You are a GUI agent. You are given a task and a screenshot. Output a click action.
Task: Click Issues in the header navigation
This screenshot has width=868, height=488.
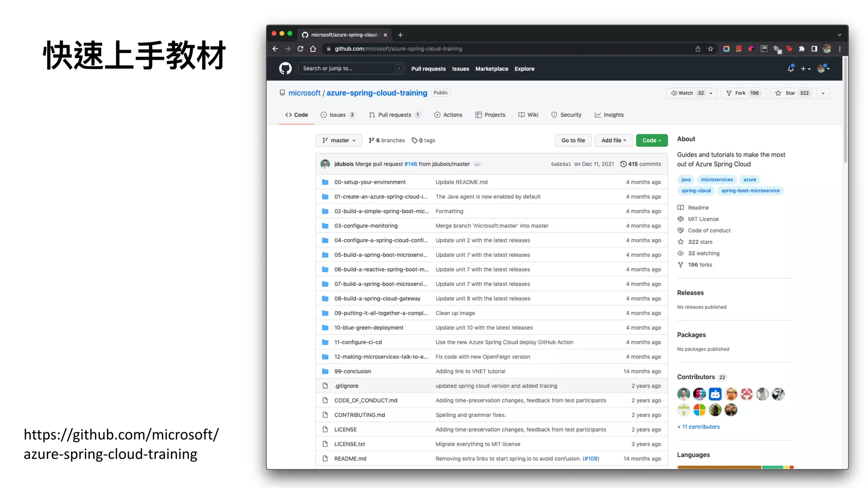[460, 69]
